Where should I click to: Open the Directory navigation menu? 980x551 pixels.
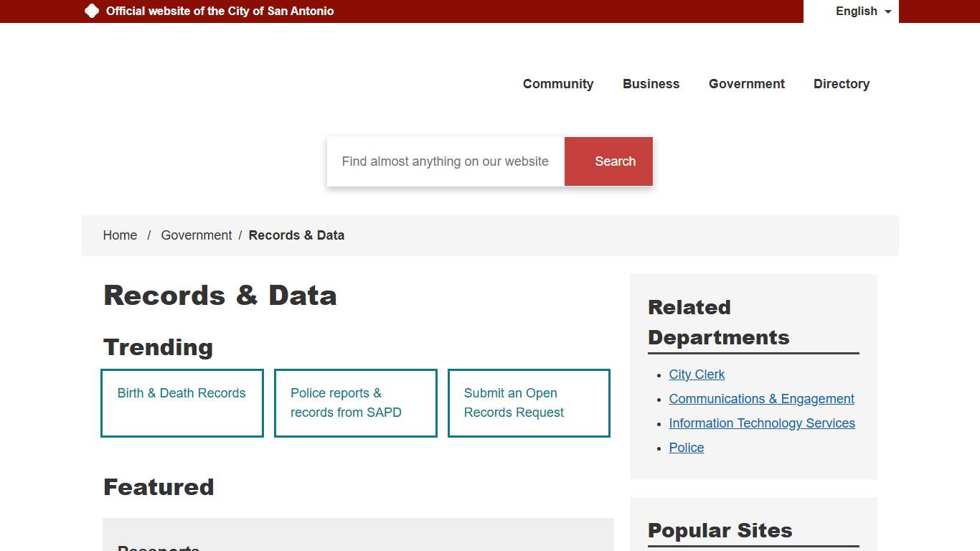tap(841, 84)
